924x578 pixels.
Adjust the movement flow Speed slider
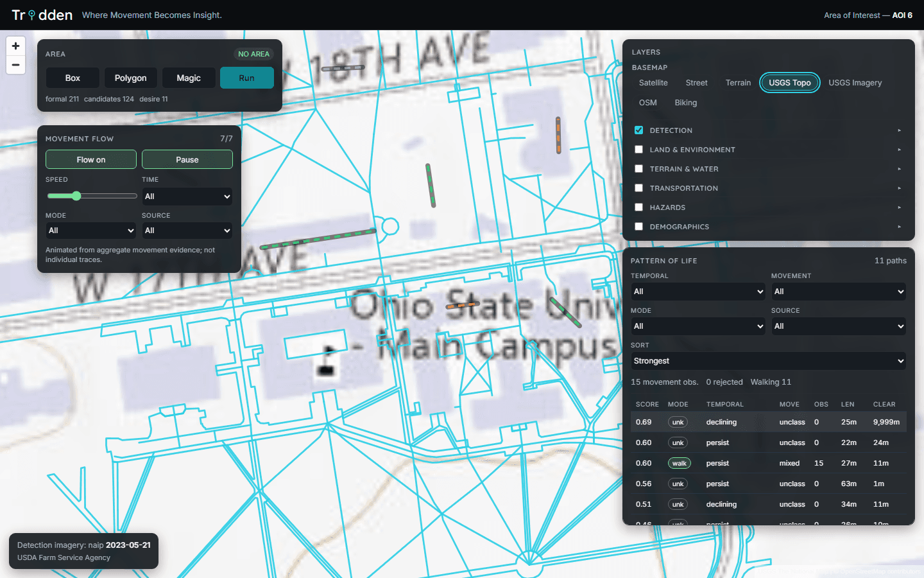click(92, 196)
